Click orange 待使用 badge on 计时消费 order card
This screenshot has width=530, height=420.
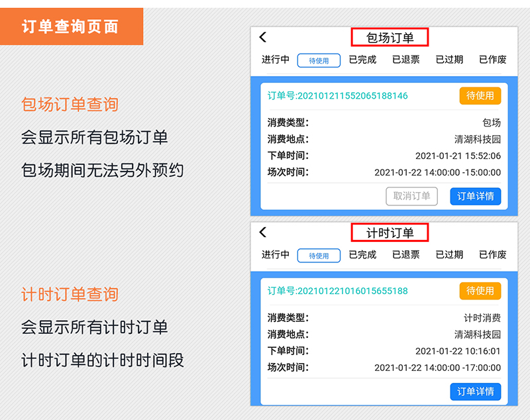click(480, 291)
